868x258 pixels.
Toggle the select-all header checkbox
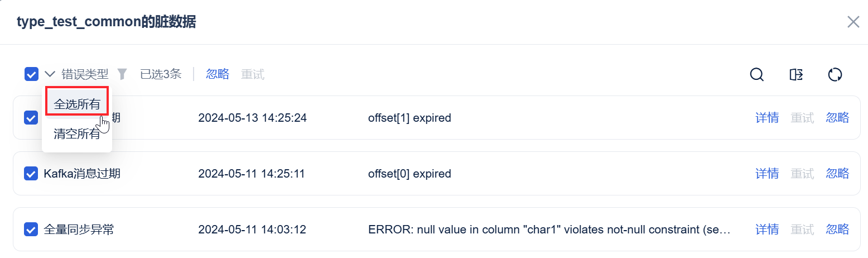point(31,74)
